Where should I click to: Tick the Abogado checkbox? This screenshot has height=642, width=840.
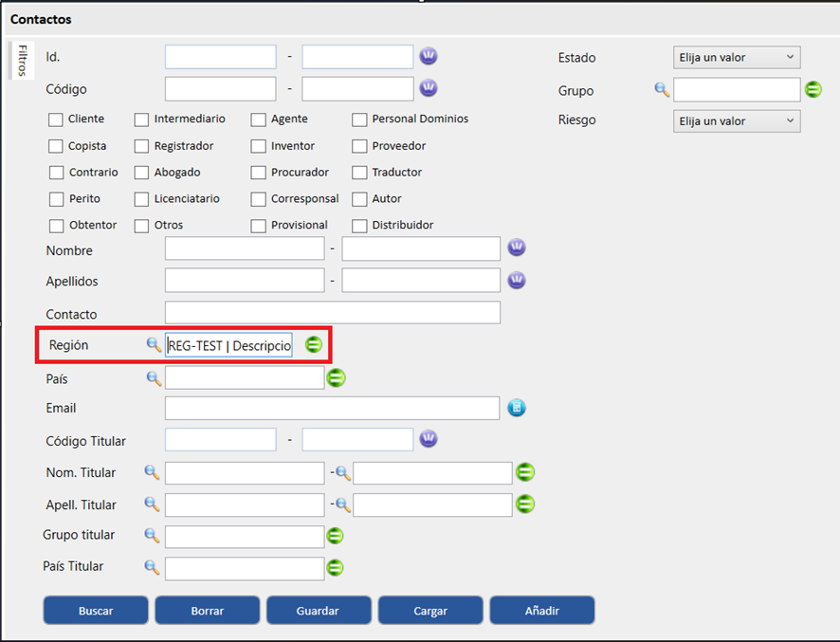click(141, 173)
